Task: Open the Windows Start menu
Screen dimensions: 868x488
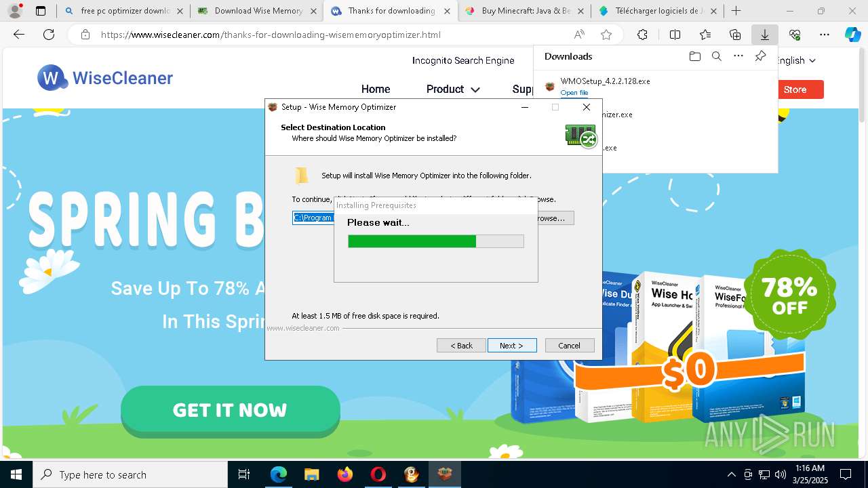Action: pyautogui.click(x=16, y=474)
